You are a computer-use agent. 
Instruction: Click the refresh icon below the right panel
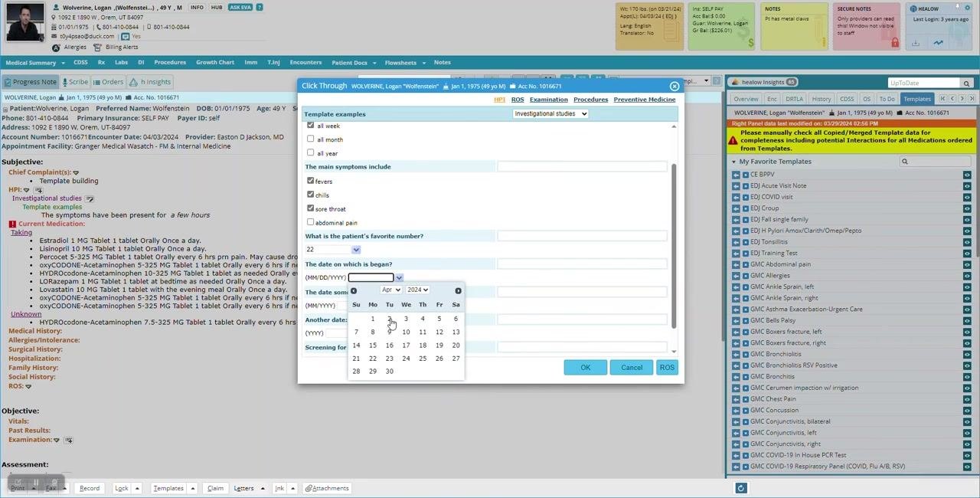pos(740,488)
